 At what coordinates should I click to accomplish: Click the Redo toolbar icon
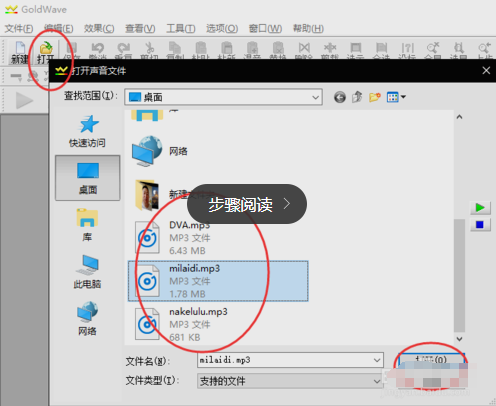(x=123, y=50)
